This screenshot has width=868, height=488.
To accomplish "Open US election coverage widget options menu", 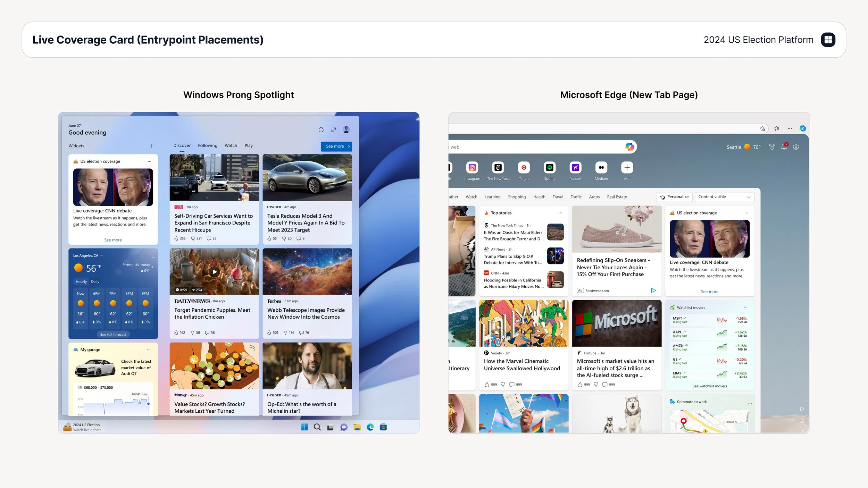I will tap(149, 161).
